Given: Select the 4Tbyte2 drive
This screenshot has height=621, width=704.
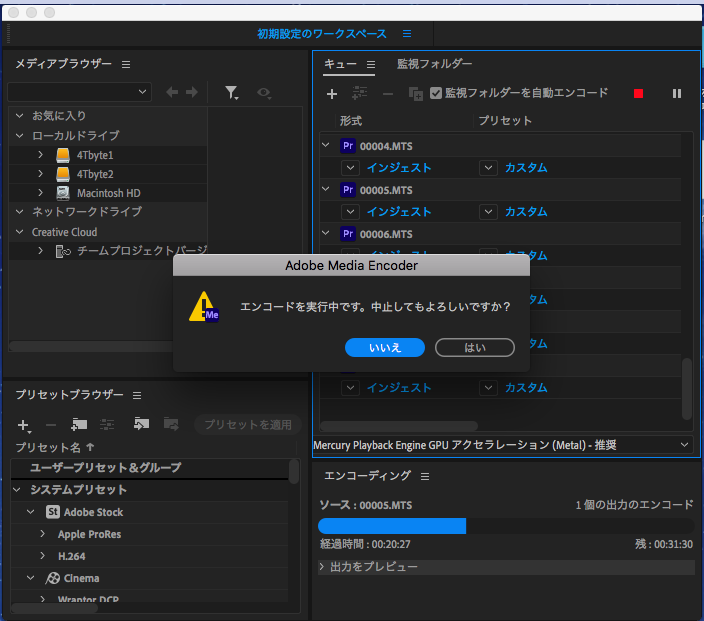Looking at the screenshot, I should pos(108,174).
